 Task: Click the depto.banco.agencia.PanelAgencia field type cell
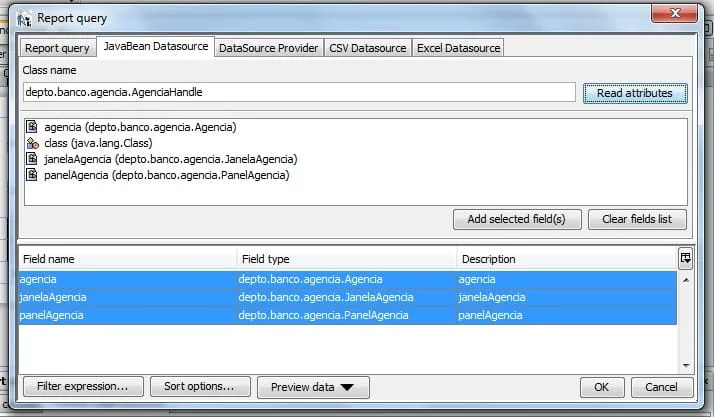[347, 315]
